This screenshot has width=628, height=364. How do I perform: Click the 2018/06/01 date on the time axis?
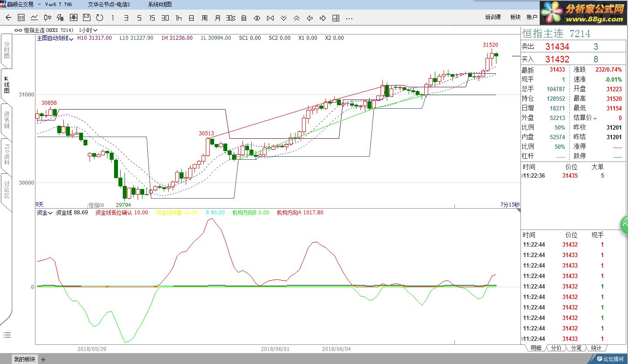click(x=275, y=349)
